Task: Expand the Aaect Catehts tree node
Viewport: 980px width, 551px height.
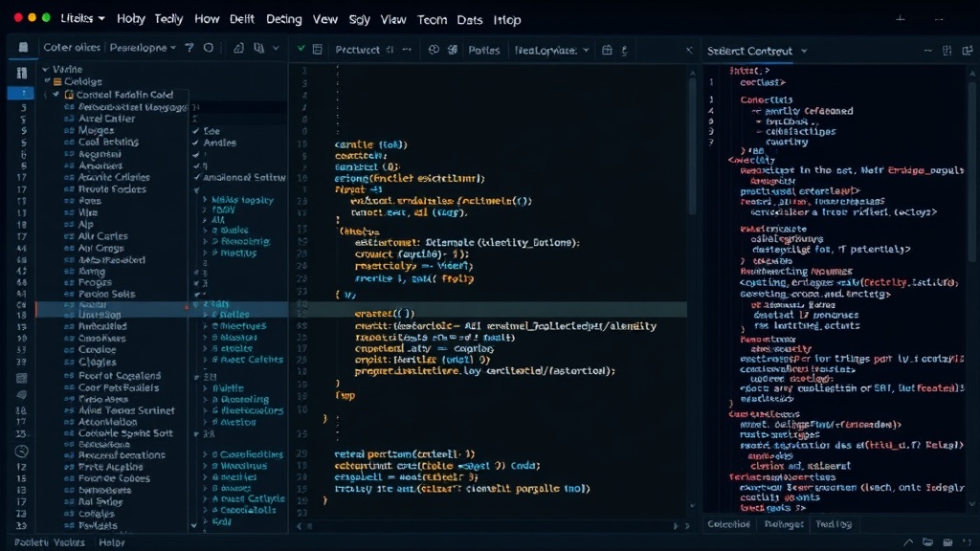Action: (205, 360)
